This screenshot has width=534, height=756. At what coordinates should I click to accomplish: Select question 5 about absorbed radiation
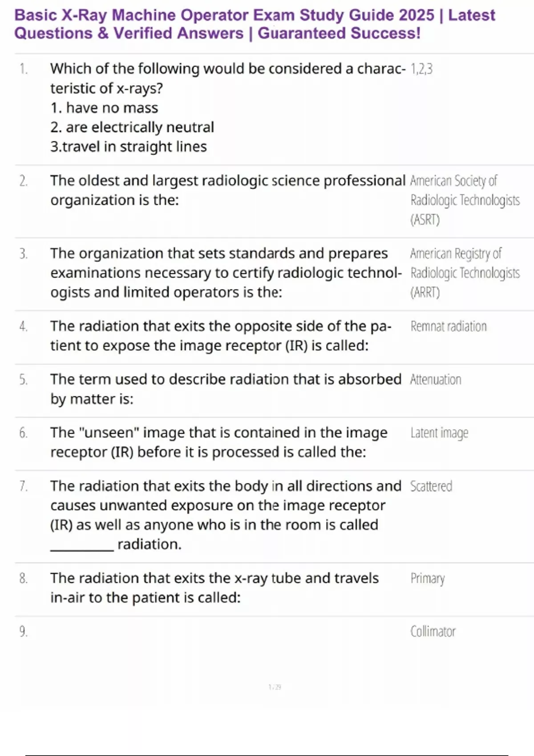226,389
